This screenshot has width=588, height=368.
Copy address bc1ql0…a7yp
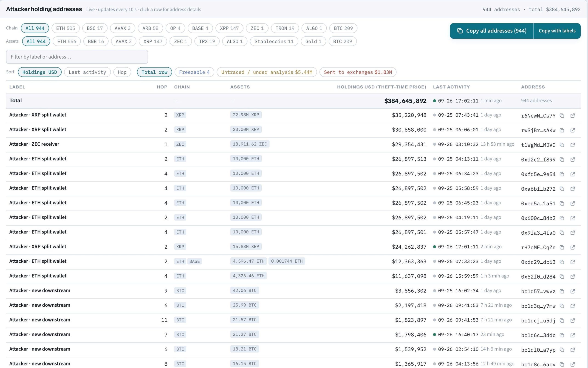562,350
